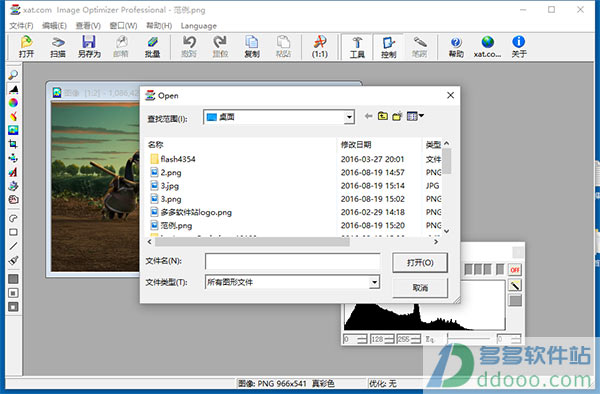Click the 打开(O) button in dialog

click(x=420, y=262)
